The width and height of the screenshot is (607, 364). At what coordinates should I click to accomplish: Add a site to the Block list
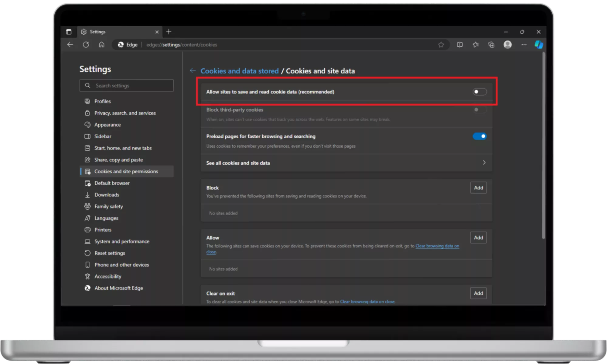click(x=478, y=187)
